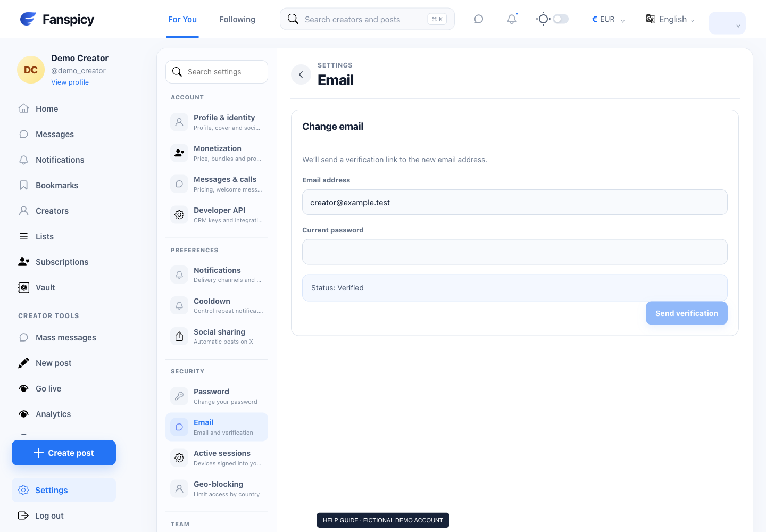This screenshot has width=766, height=532.
Task: Click the Fanspicy logo
Action: click(57, 19)
